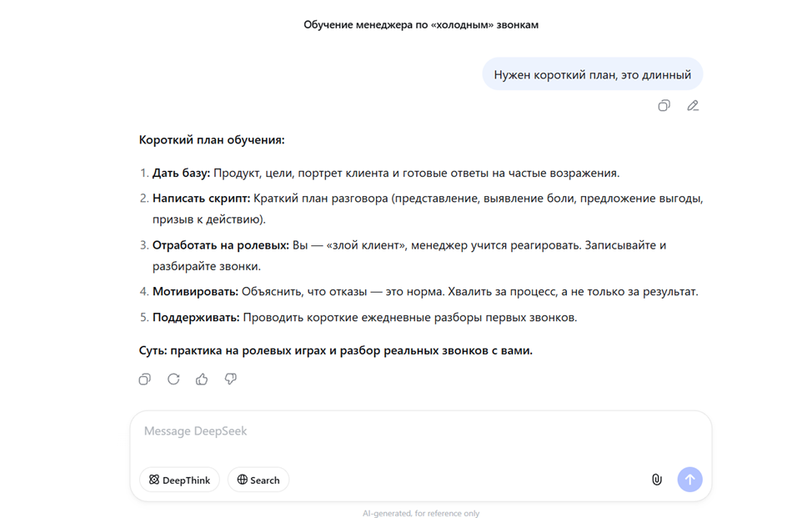Send the message with the arrow button
This screenshot has height=518, width=812.
coord(689,480)
